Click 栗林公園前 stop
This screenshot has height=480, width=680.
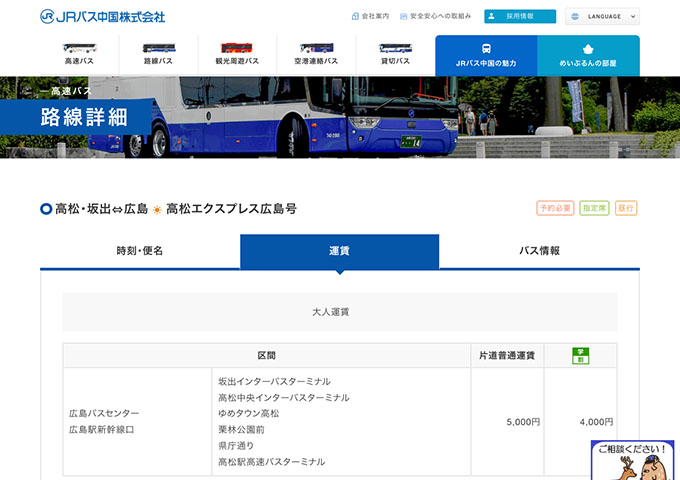pos(241,430)
